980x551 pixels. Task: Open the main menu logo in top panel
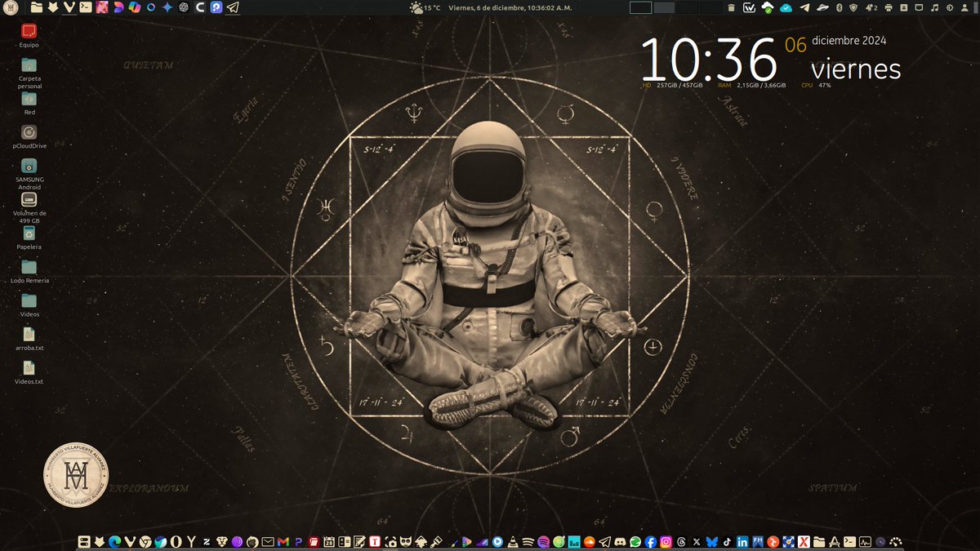click(11, 7)
